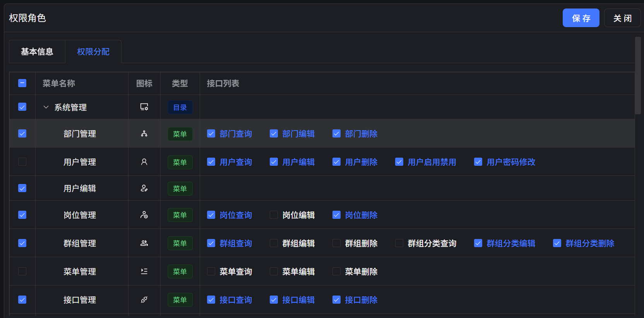Click the 用户编辑 row icon

[144, 188]
